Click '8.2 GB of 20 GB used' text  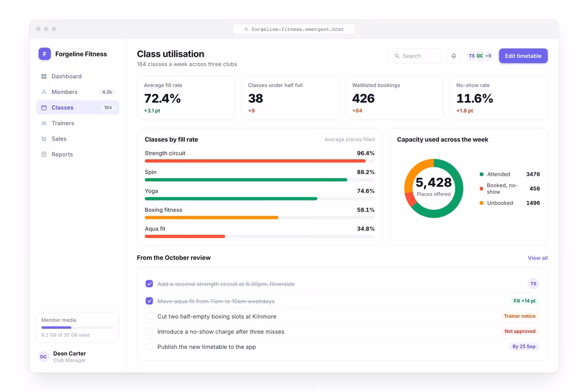point(66,335)
